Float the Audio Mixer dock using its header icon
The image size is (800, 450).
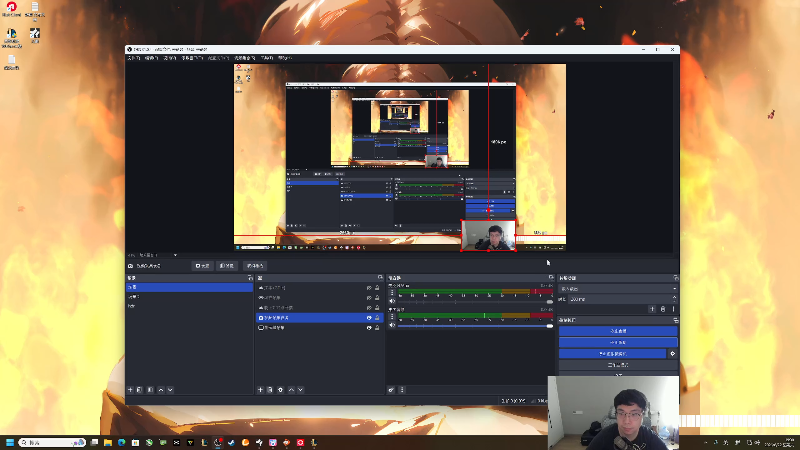click(x=551, y=278)
